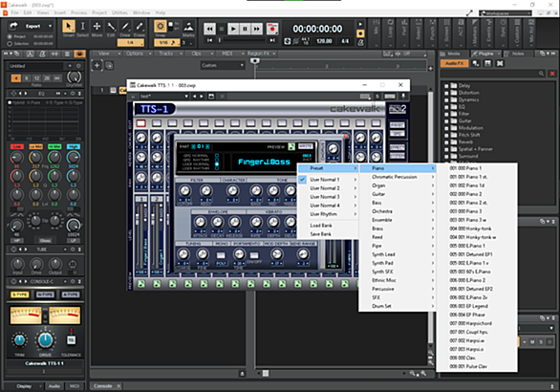The width and height of the screenshot is (560, 392).
Task: Fast-forward the transport
Action: click(257, 29)
